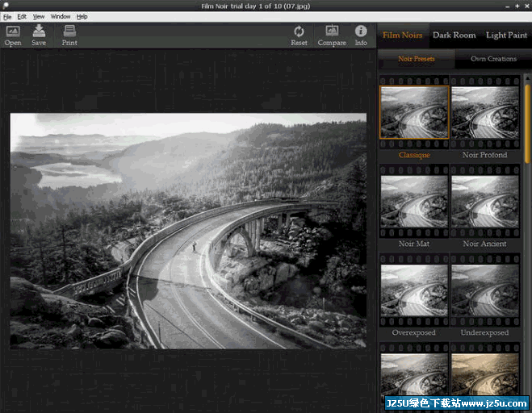This screenshot has height=413, width=532.
Task: Open the File menu
Action: tap(7, 17)
